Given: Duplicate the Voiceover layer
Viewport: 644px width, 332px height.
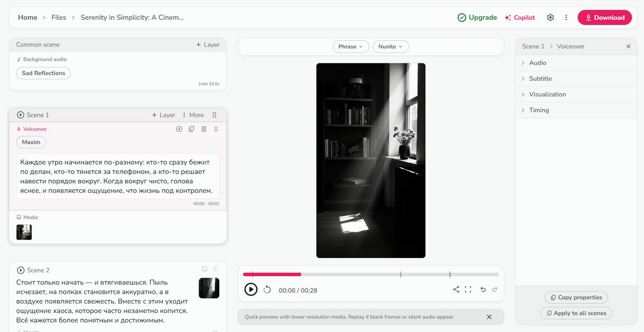Looking at the screenshot, I should 192,129.
